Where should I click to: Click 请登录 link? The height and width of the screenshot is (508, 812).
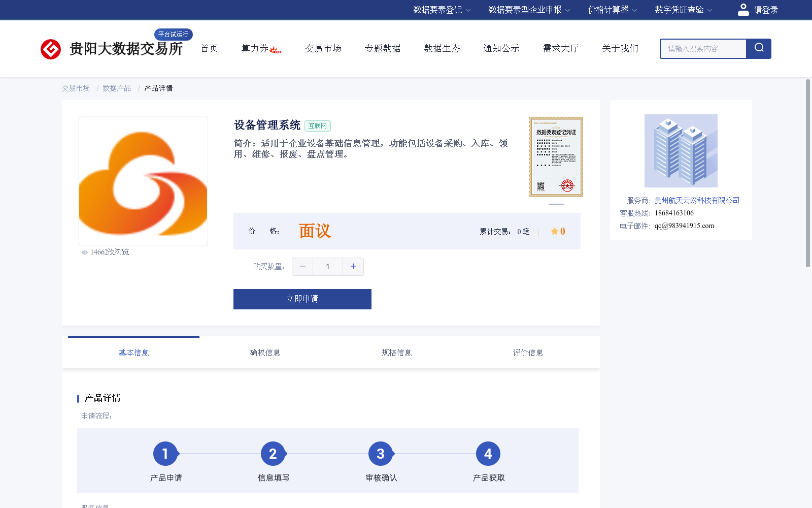(766, 10)
